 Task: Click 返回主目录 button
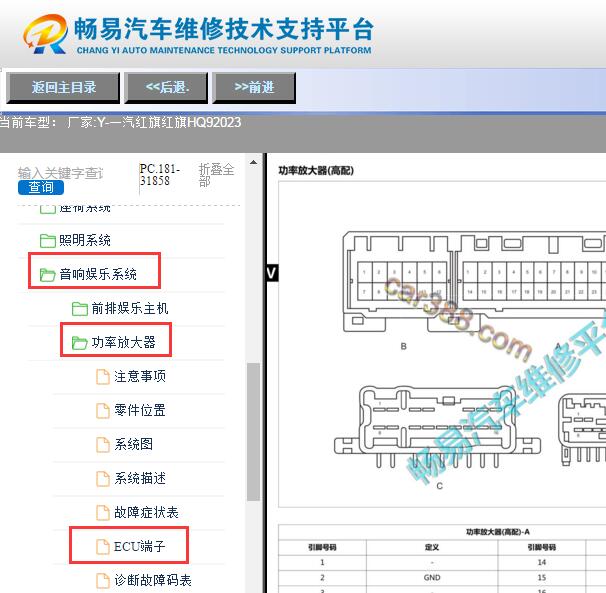[63, 87]
